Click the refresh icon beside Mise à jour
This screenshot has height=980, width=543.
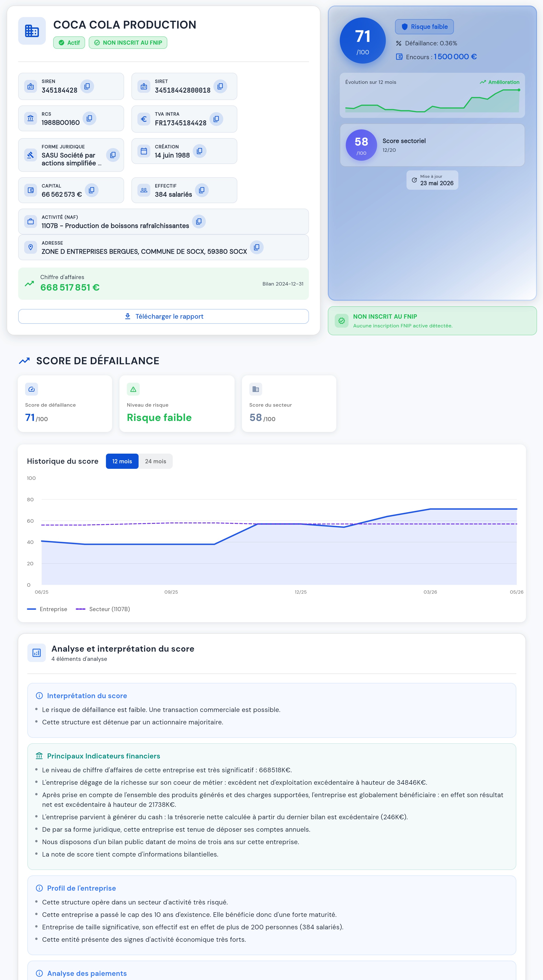click(415, 180)
